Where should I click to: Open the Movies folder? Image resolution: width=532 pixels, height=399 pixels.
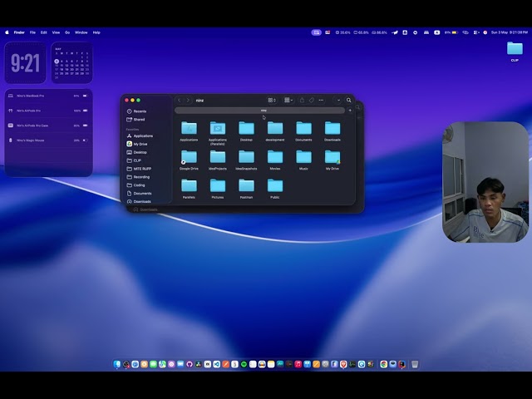[x=275, y=160]
